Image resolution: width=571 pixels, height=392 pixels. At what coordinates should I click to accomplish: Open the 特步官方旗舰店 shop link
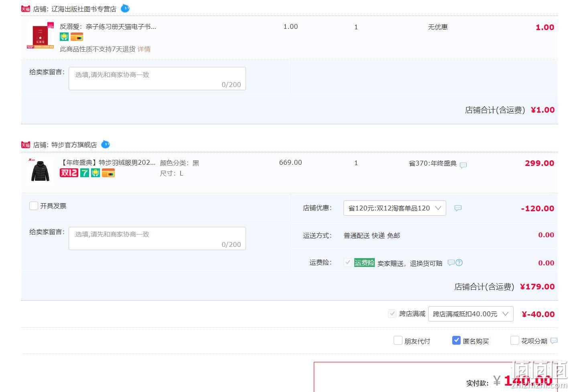tap(74, 145)
